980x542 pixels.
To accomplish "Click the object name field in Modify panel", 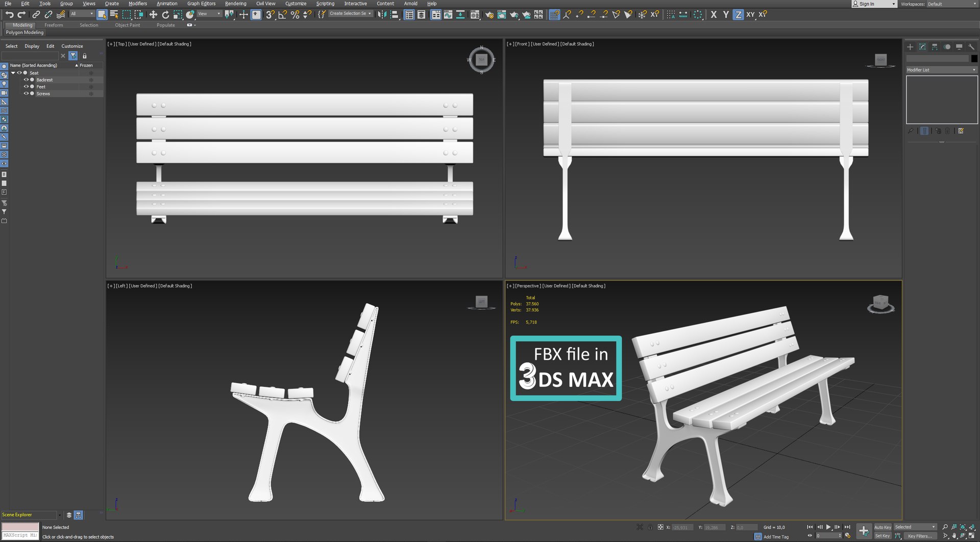I will (x=937, y=59).
